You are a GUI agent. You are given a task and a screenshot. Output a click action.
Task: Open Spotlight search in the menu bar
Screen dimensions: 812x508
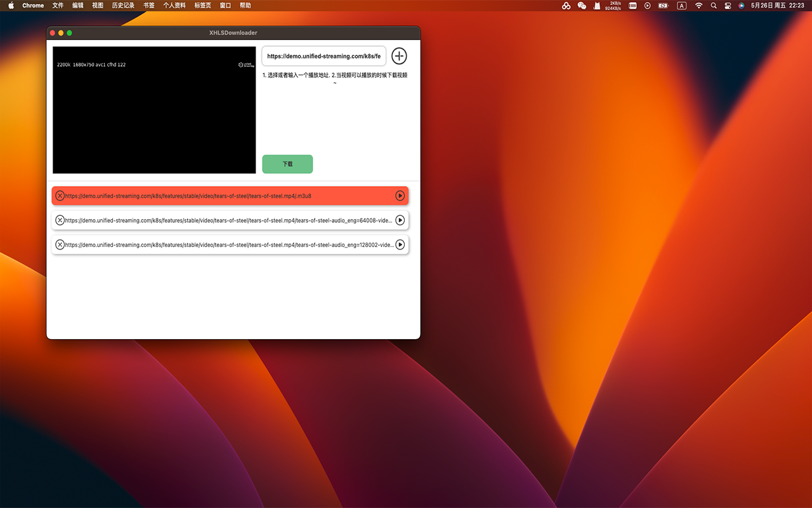click(x=713, y=5)
